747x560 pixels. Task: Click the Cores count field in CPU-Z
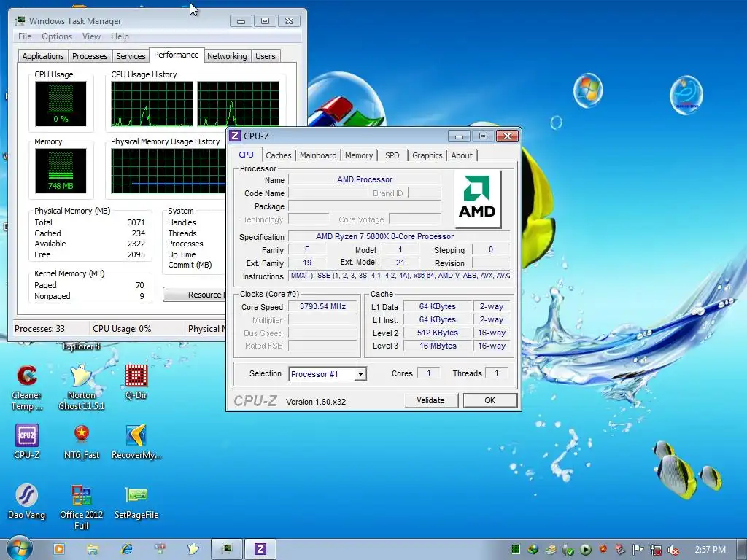click(x=429, y=373)
